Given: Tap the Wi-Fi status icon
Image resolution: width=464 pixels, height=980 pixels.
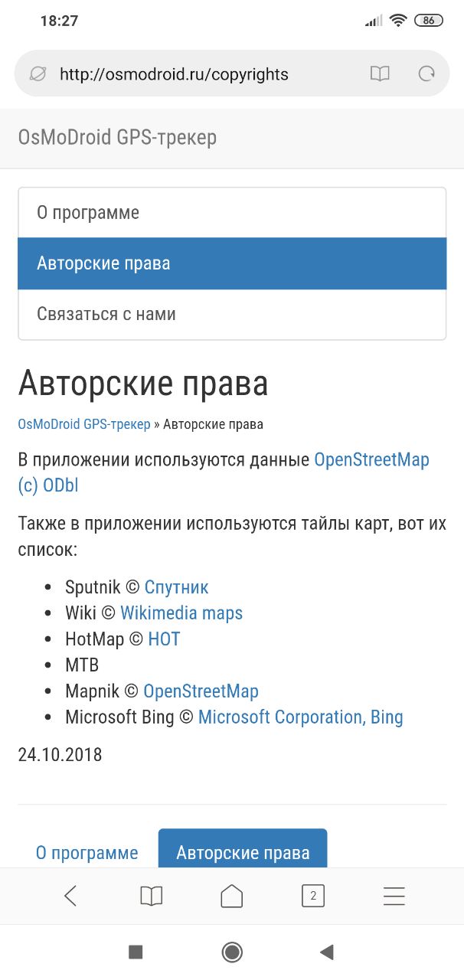Looking at the screenshot, I should point(397,21).
